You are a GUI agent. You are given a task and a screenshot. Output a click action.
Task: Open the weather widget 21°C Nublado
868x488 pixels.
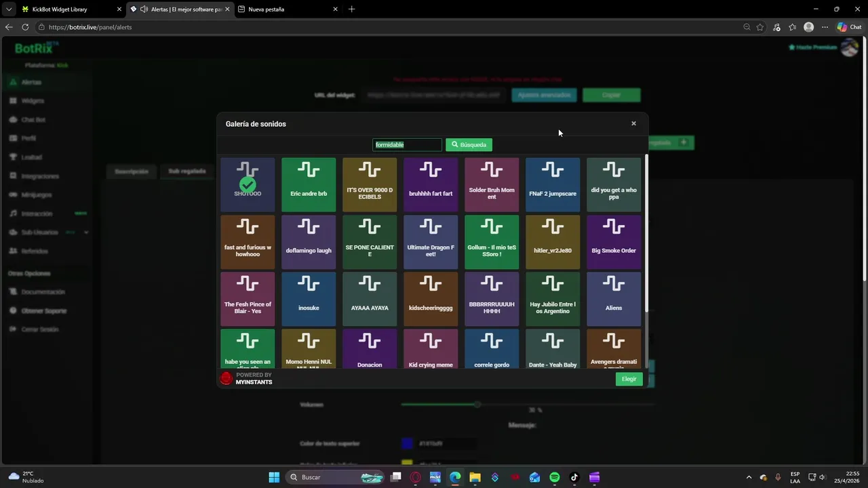point(26,477)
